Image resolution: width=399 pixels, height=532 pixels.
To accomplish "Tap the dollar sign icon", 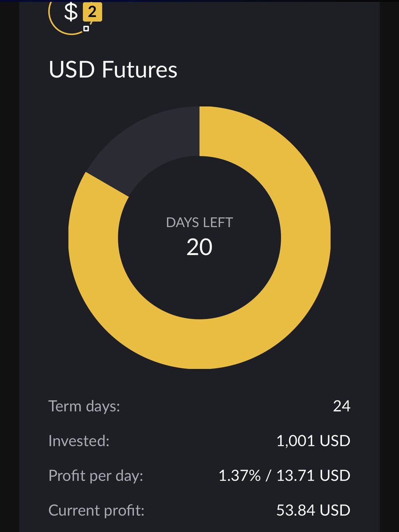I will tap(71, 12).
